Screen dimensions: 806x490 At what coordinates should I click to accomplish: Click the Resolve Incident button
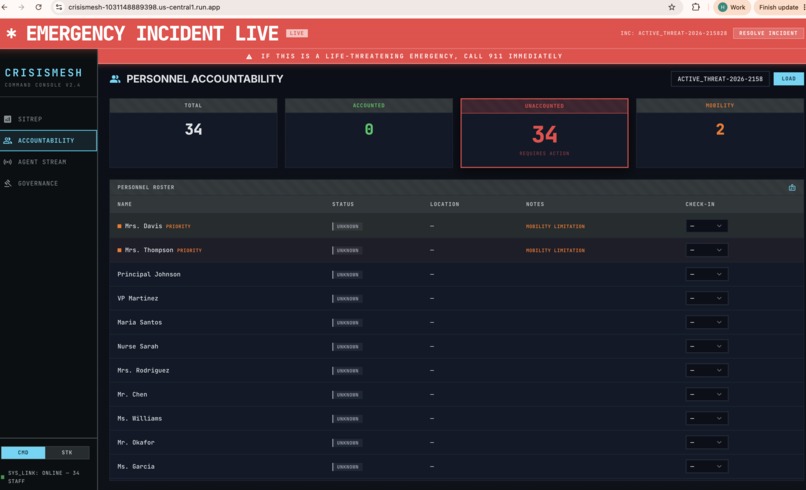tap(768, 33)
